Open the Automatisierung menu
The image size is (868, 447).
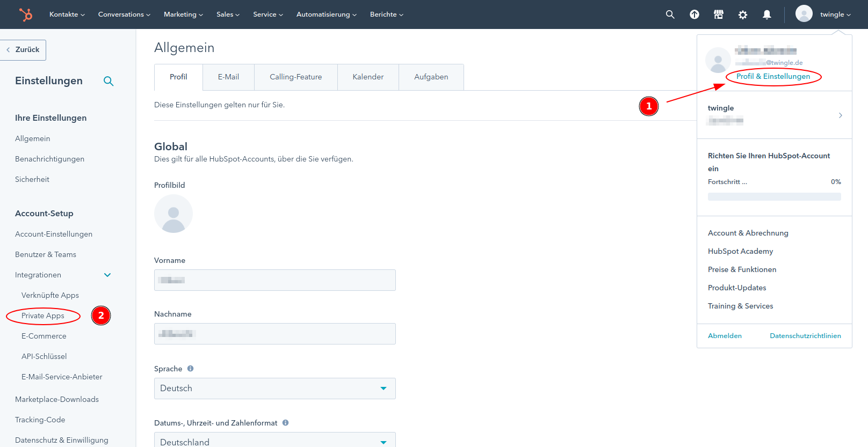pyautogui.click(x=327, y=14)
